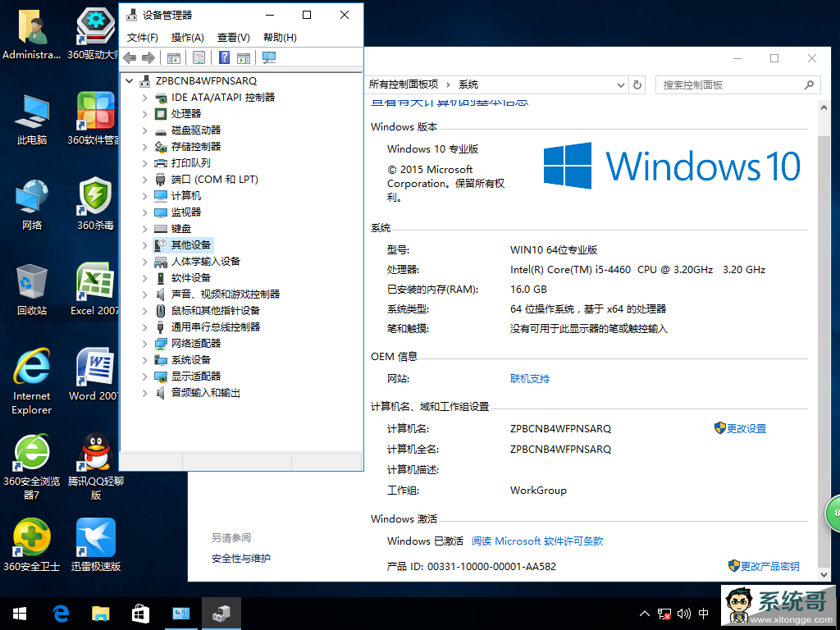Select 系统设备 in device tree
The image size is (840, 630).
pos(190,360)
